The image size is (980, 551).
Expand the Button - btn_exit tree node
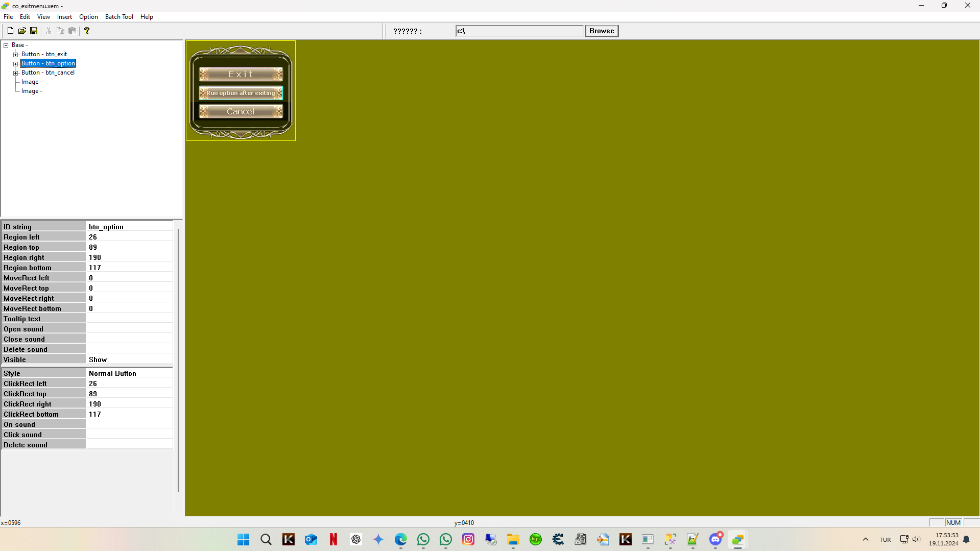coord(16,54)
